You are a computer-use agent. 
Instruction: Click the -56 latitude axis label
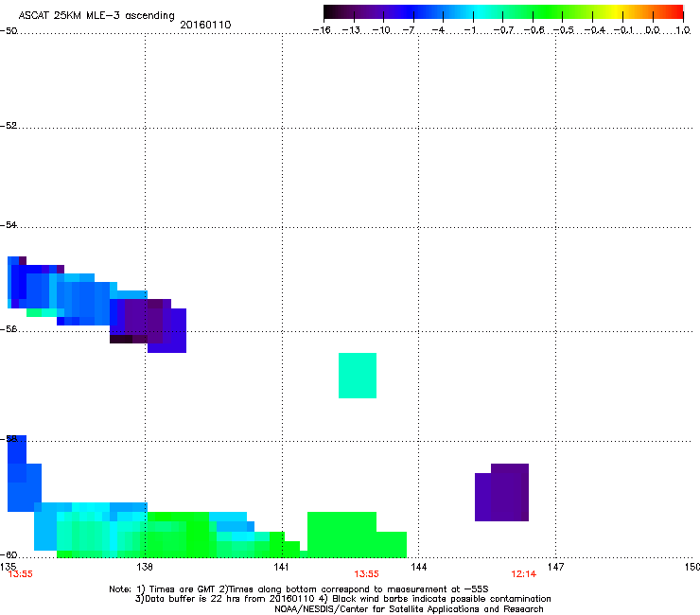point(9,328)
